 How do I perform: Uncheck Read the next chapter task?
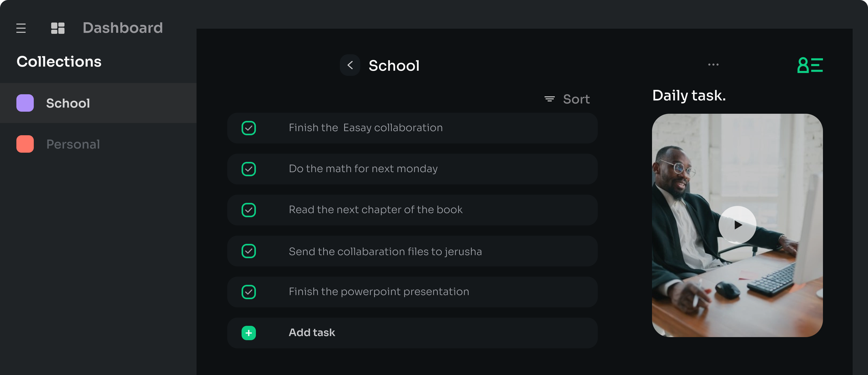pyautogui.click(x=249, y=210)
